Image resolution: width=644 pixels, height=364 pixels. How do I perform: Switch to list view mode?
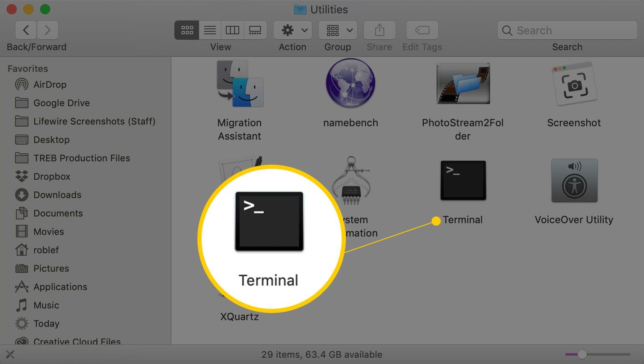point(210,30)
